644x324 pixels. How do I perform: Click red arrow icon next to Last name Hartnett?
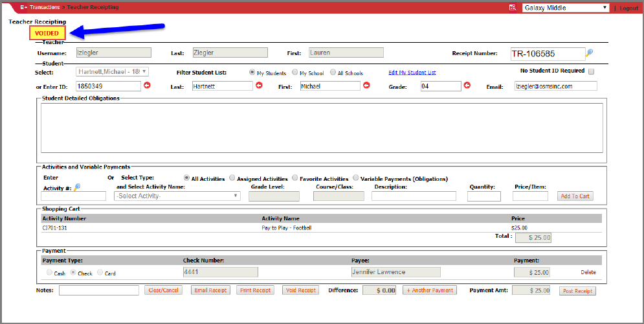[x=259, y=85]
